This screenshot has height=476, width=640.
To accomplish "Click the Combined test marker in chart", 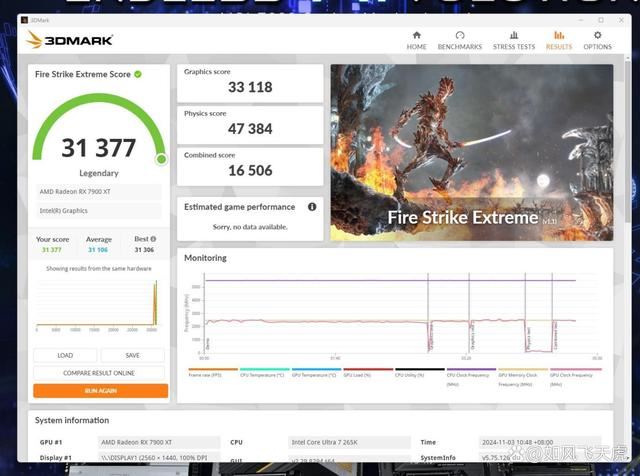I will [x=552, y=313].
